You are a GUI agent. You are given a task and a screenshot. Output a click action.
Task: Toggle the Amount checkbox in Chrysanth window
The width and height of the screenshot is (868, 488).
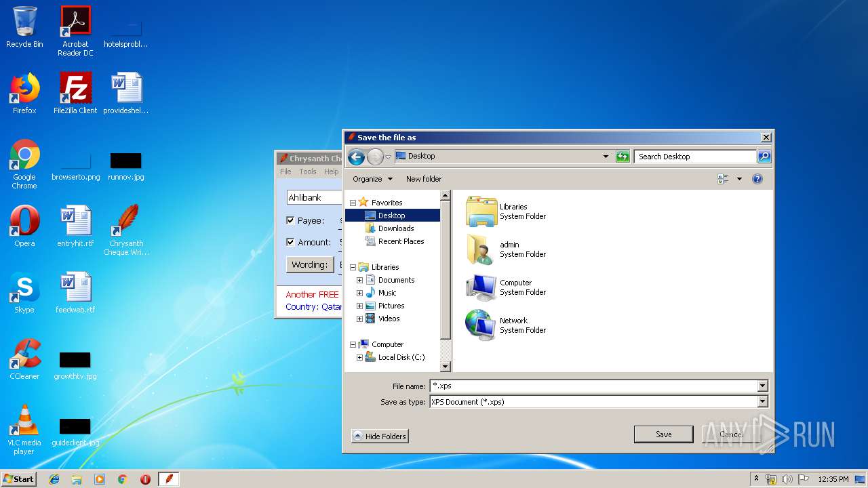pos(290,242)
